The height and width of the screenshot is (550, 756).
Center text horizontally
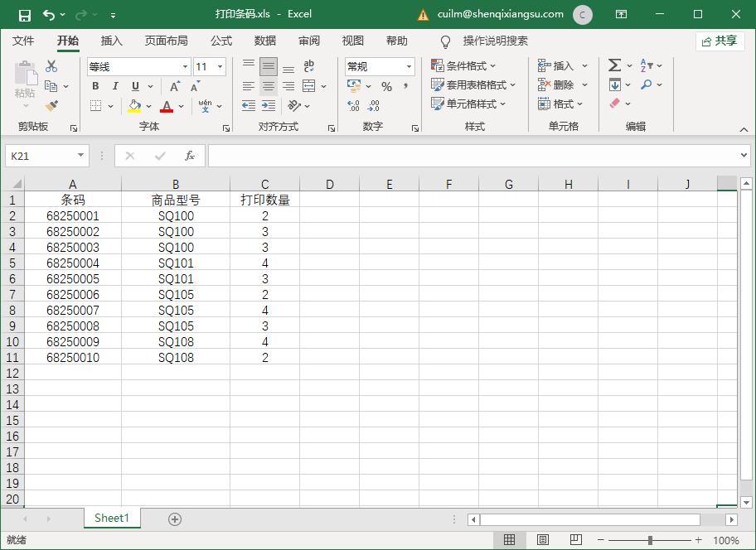pyautogui.click(x=269, y=86)
